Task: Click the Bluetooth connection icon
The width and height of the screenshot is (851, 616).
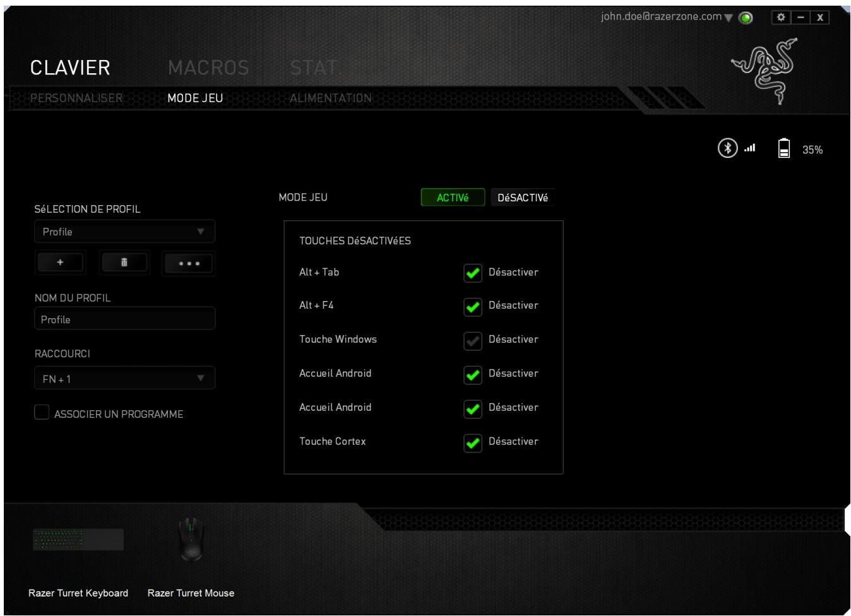Action: coord(728,149)
